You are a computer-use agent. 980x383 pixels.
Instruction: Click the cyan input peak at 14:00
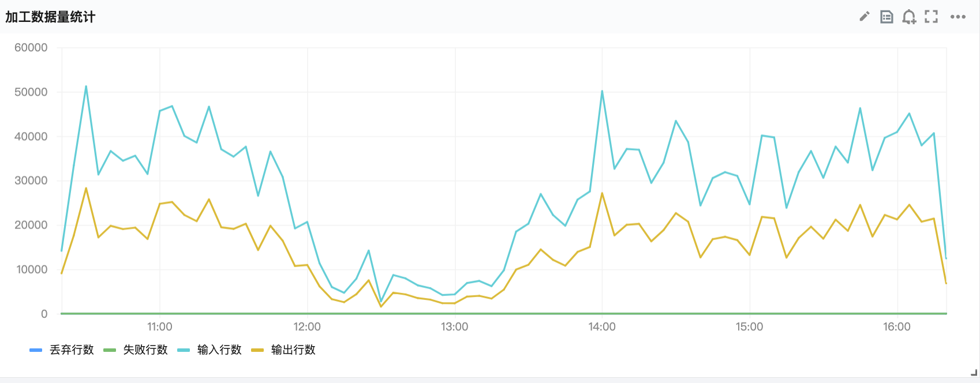coord(602,91)
